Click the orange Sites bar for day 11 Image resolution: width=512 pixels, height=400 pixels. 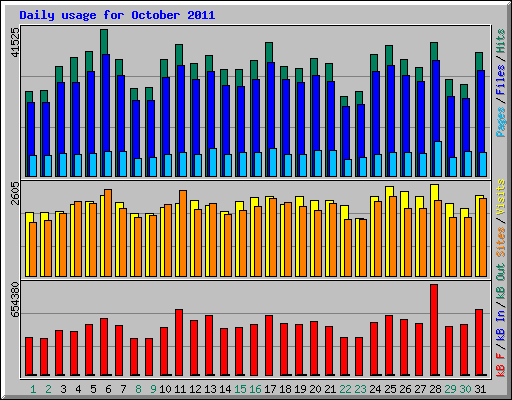tap(183, 233)
